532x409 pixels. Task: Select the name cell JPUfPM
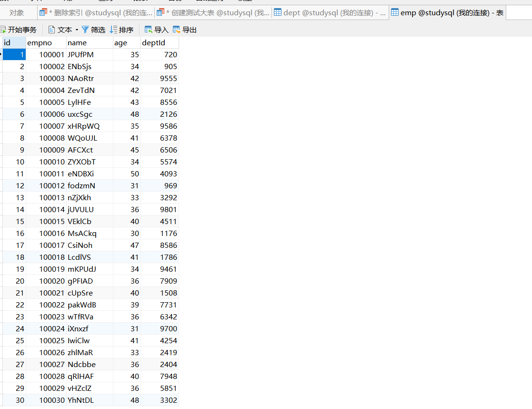pos(89,55)
